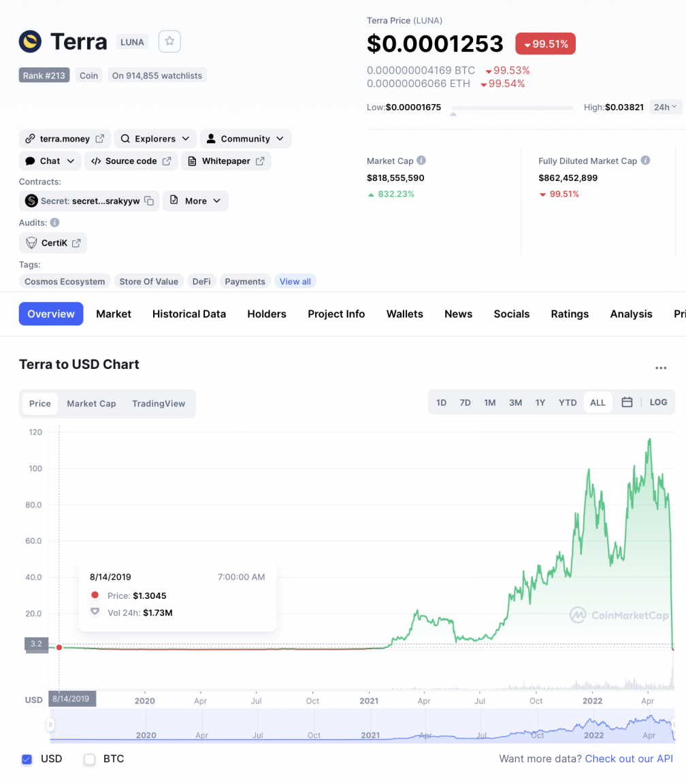Expand More contracts dropdown
This screenshot has height=784, width=686.
(x=195, y=201)
